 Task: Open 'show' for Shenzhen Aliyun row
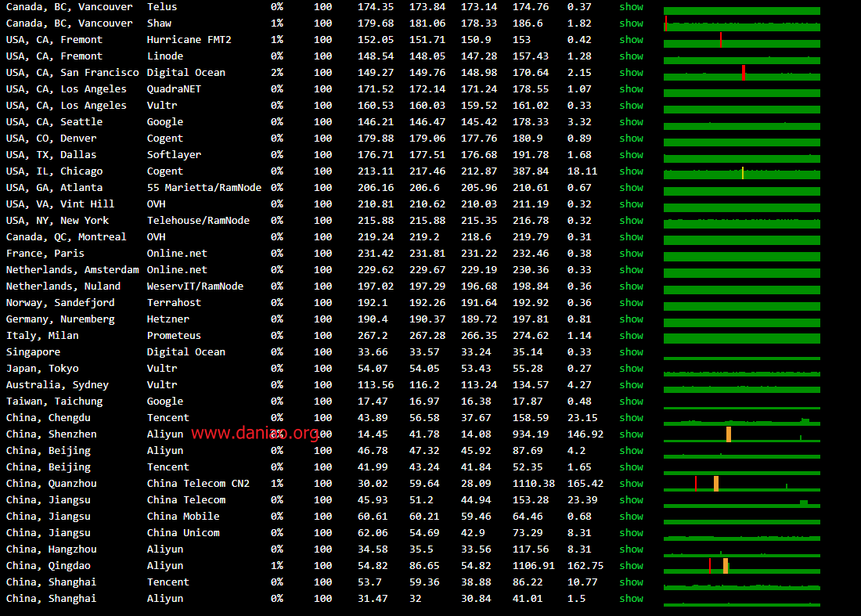(x=631, y=434)
